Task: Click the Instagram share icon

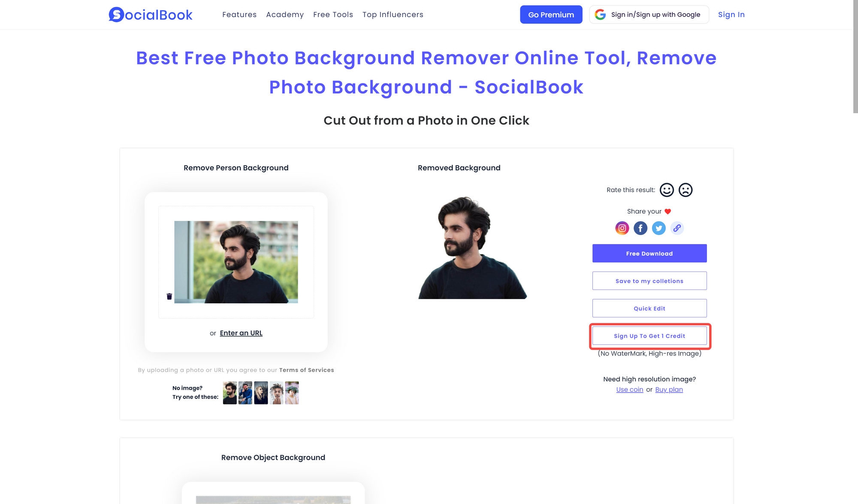Action: 622,227
